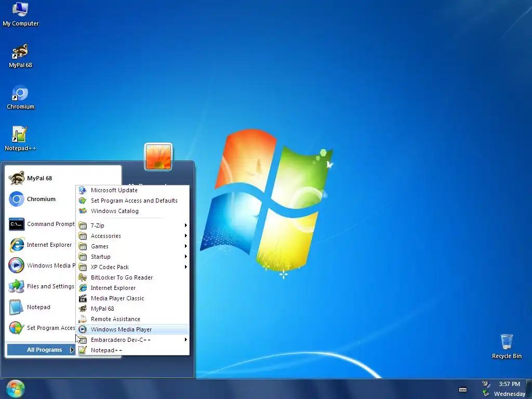Open Chromium desktop shortcut
The height and width of the screenshot is (399, 532).
pyautogui.click(x=20, y=97)
